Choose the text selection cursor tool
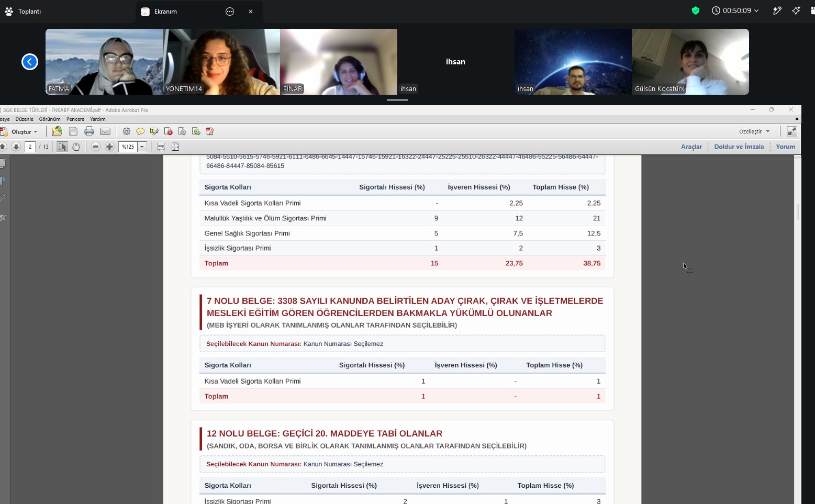The image size is (815, 504). click(62, 147)
